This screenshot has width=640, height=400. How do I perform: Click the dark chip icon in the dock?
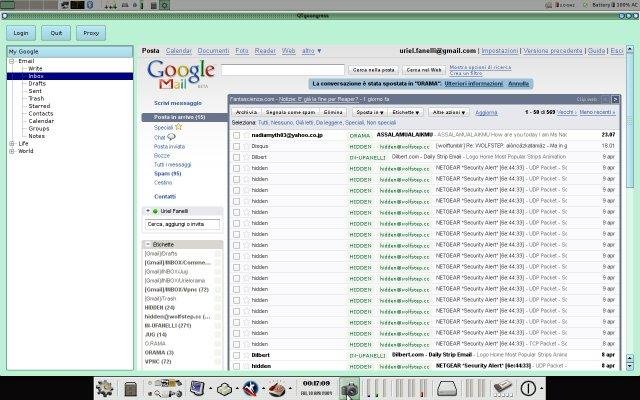(x=131, y=389)
